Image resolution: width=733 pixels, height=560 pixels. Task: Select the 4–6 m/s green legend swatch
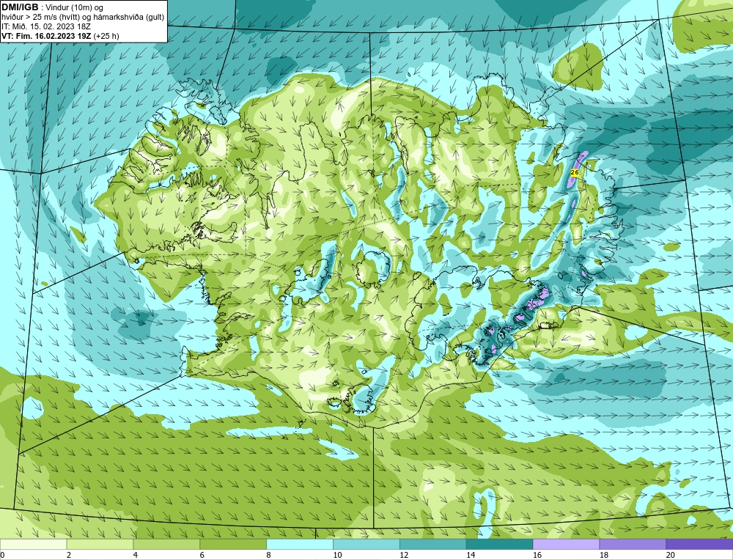point(166,545)
